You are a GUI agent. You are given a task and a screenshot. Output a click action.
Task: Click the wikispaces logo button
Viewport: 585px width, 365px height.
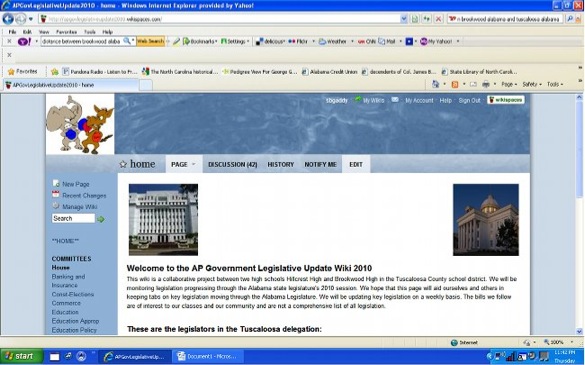pyautogui.click(x=506, y=100)
